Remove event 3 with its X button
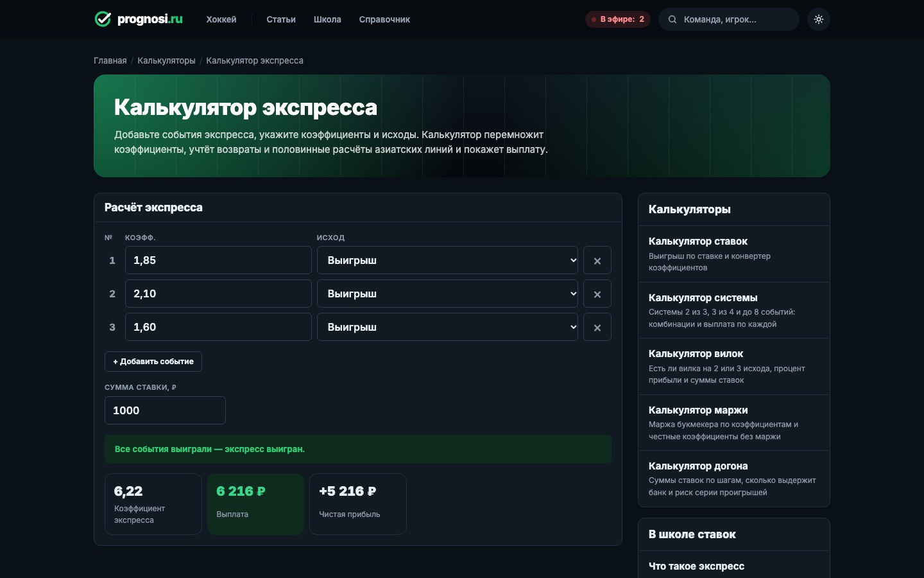 (597, 328)
